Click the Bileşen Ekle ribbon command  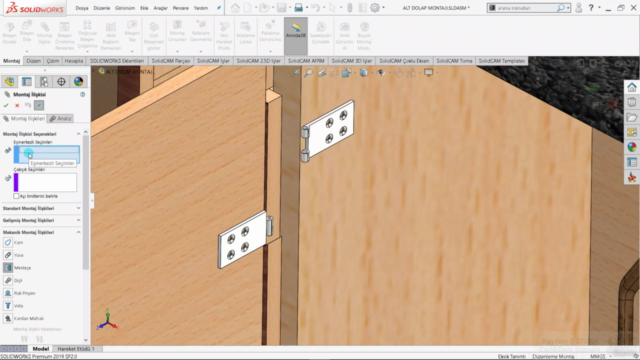tap(27, 31)
